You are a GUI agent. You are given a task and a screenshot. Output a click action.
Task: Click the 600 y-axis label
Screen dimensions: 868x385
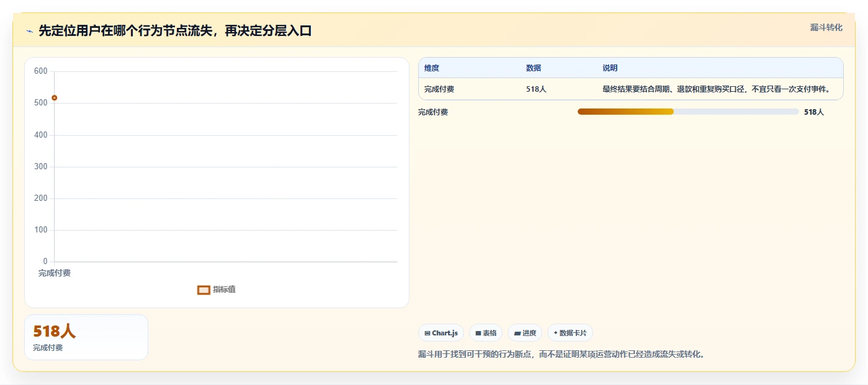(x=41, y=71)
